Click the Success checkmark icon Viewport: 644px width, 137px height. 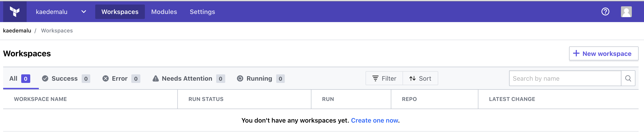[45, 79]
